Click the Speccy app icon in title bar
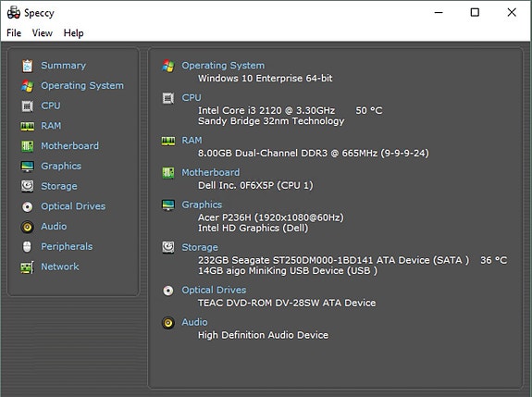Screen dimensions: 532x397 14,13
